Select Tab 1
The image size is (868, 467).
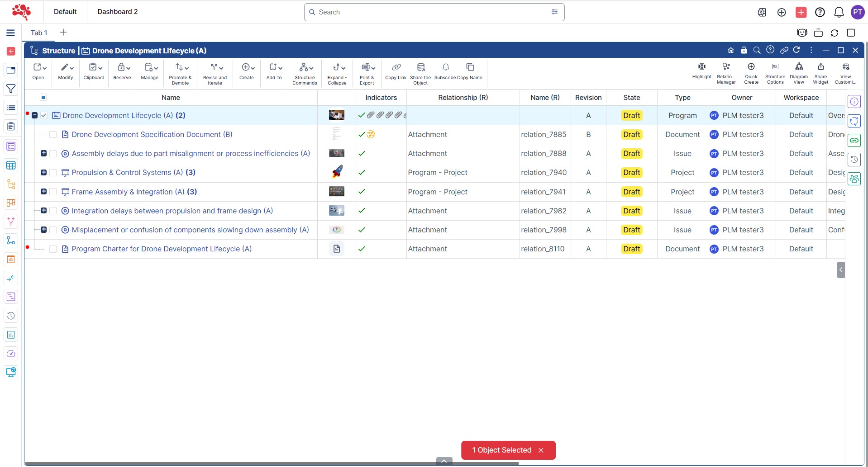pyautogui.click(x=39, y=33)
